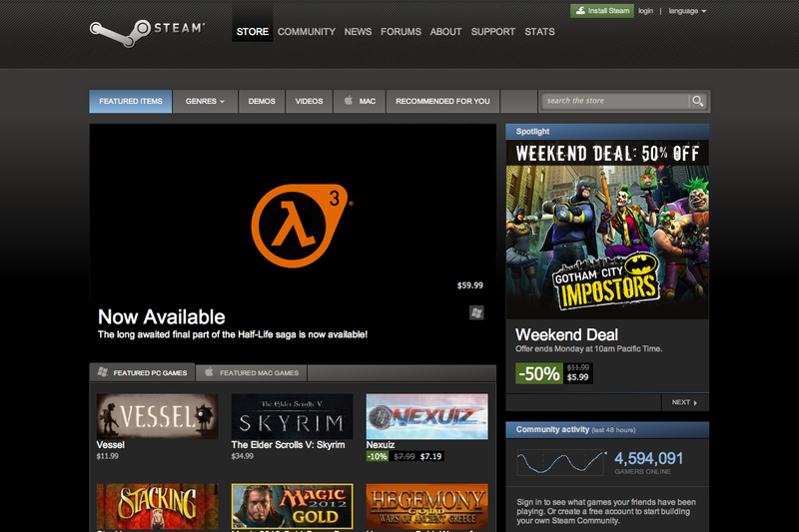Click the Apple icon on Mac tab
Screen dimensions: 799x532
click(349, 101)
